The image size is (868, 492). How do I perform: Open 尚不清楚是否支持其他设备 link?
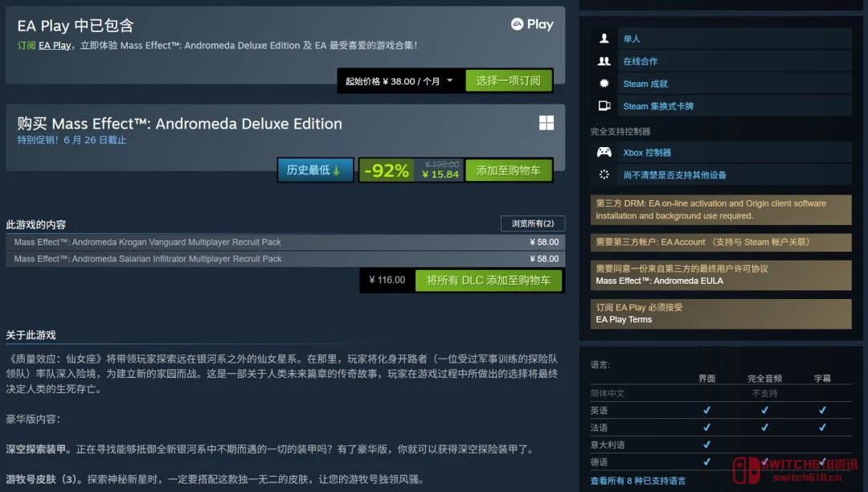[x=675, y=175]
